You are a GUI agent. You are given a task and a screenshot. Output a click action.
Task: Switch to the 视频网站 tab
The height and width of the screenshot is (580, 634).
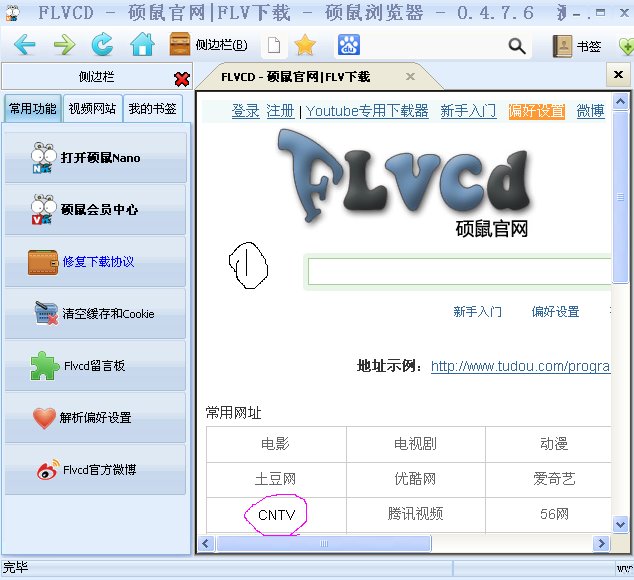point(92,108)
